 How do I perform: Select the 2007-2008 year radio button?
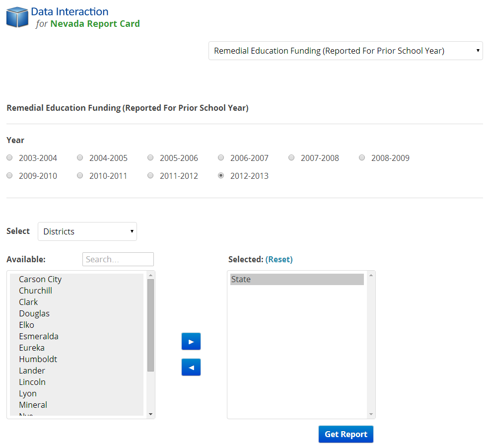[291, 157]
